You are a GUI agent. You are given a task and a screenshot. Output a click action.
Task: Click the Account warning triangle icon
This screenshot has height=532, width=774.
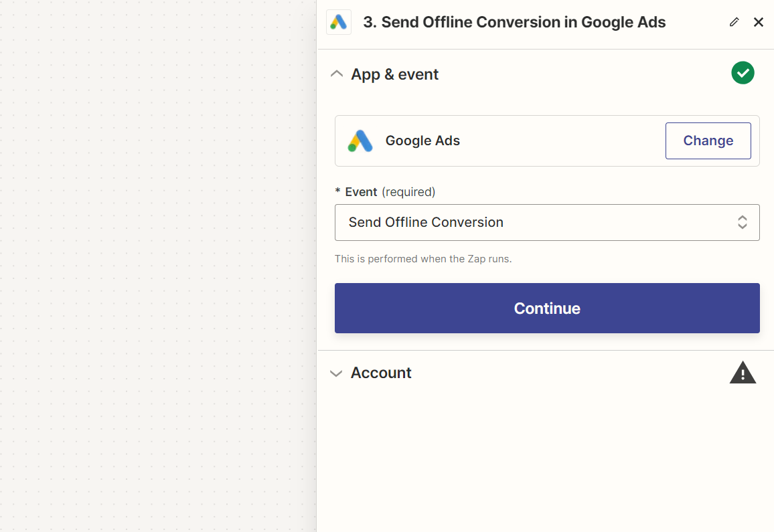[x=743, y=373]
